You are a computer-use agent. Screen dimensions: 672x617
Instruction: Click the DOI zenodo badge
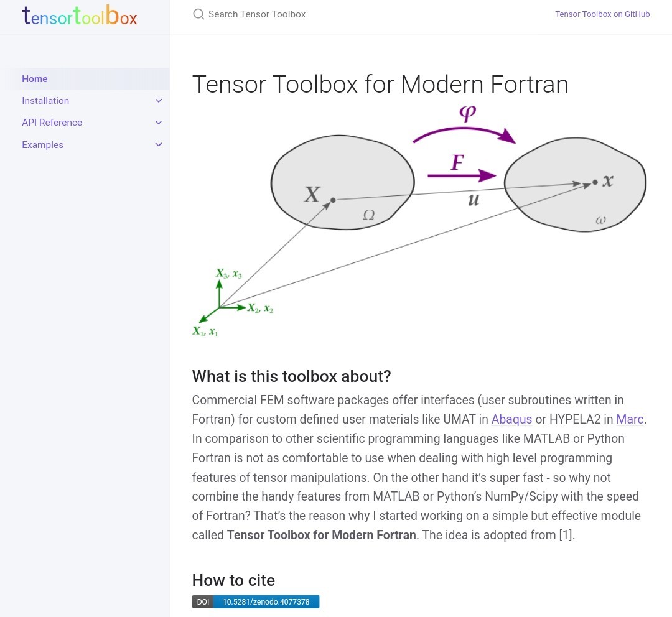point(256,601)
